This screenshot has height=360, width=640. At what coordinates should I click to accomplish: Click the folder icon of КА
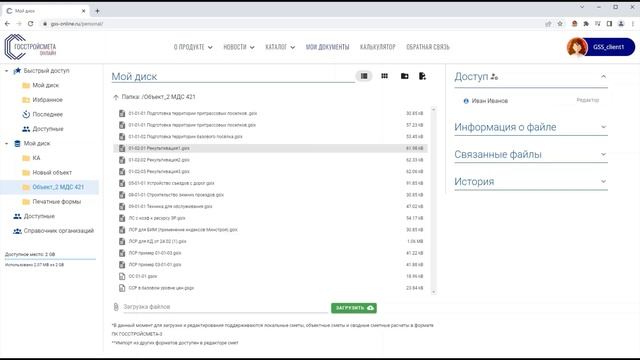click(x=26, y=158)
